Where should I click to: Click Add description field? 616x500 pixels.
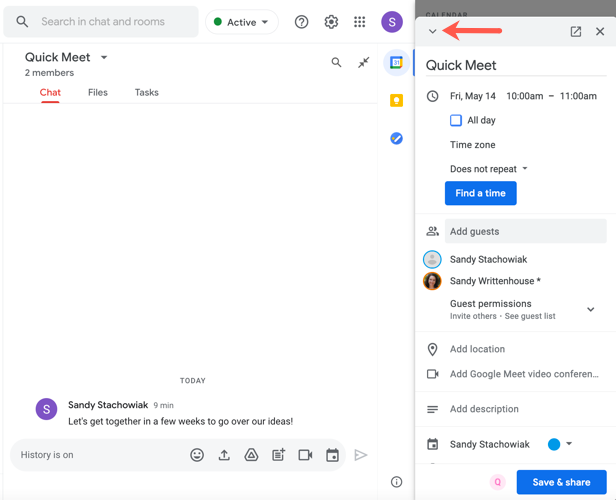(484, 409)
